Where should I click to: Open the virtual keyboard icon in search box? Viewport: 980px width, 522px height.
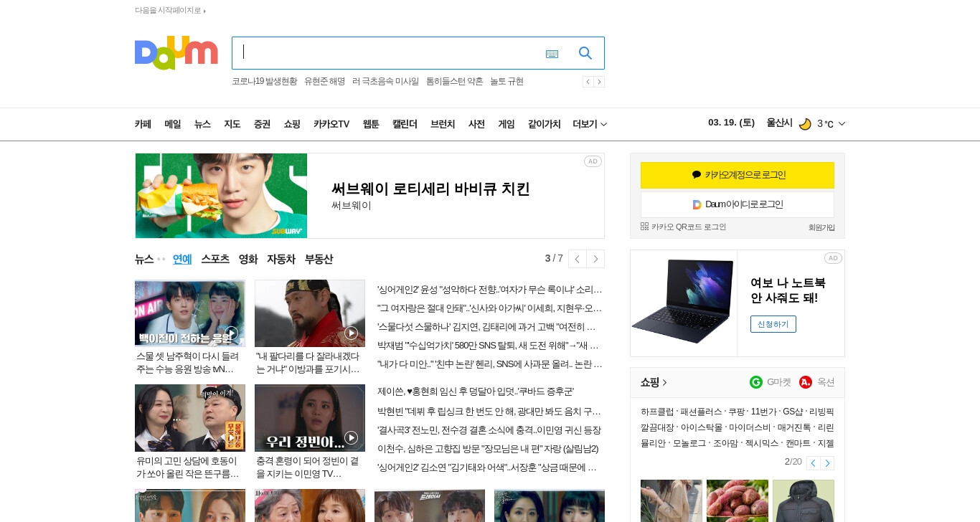coord(552,54)
